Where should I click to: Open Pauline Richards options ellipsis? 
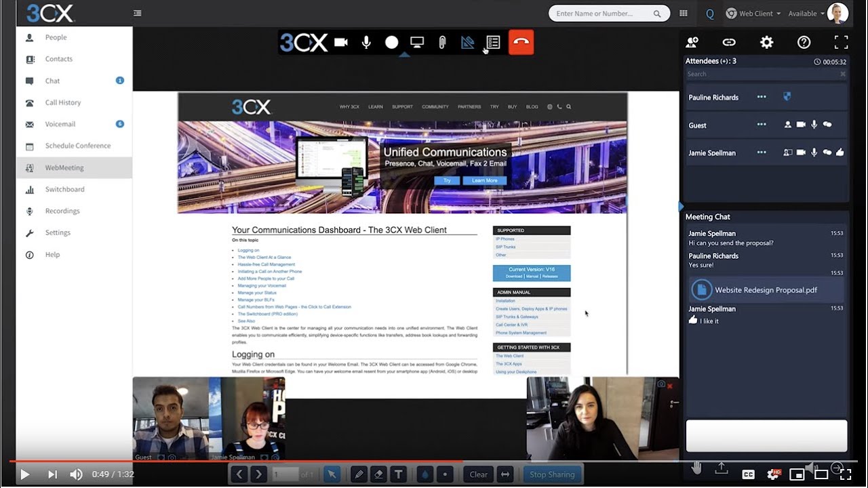coord(762,97)
